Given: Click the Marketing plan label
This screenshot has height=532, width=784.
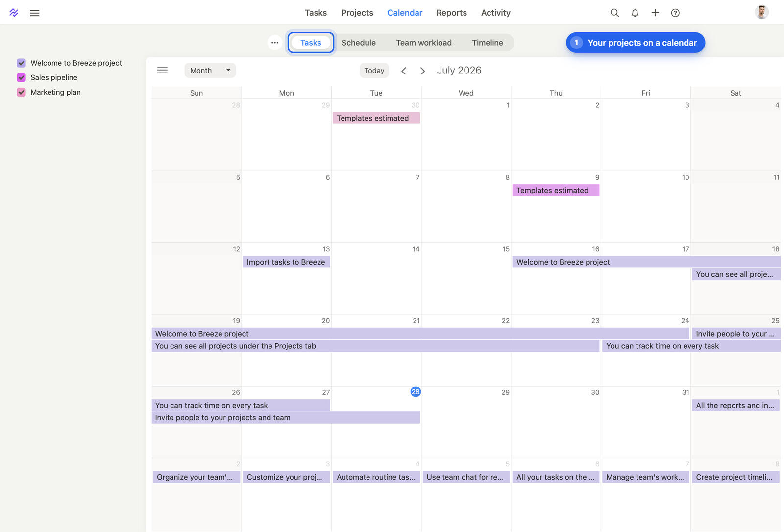Looking at the screenshot, I should (x=55, y=92).
